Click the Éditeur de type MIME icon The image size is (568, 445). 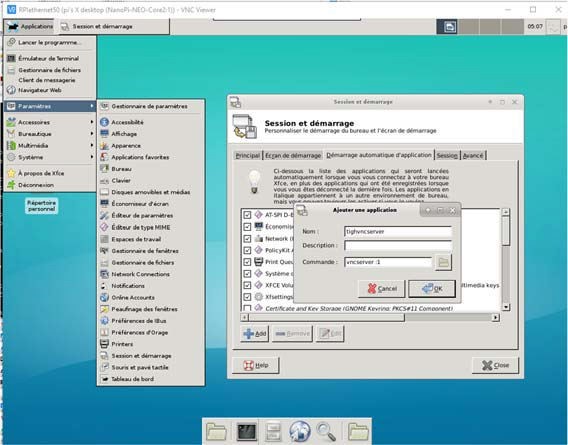click(x=104, y=227)
